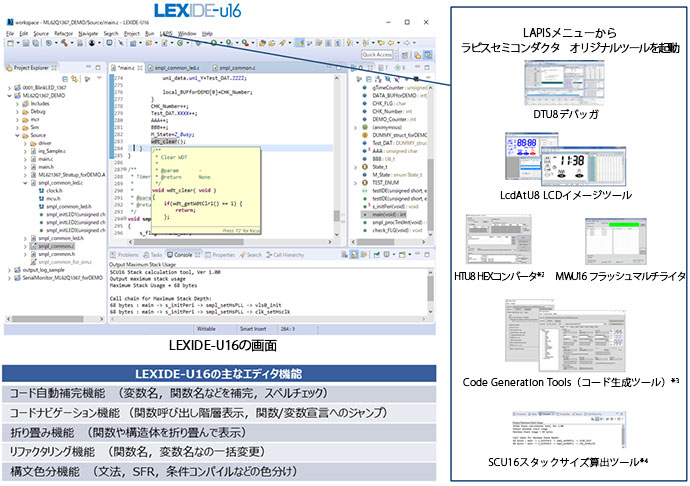Click the SCU16 stack size tool thumbnail
Image resolution: width=690 pixels, height=486 pixels.
(x=569, y=430)
